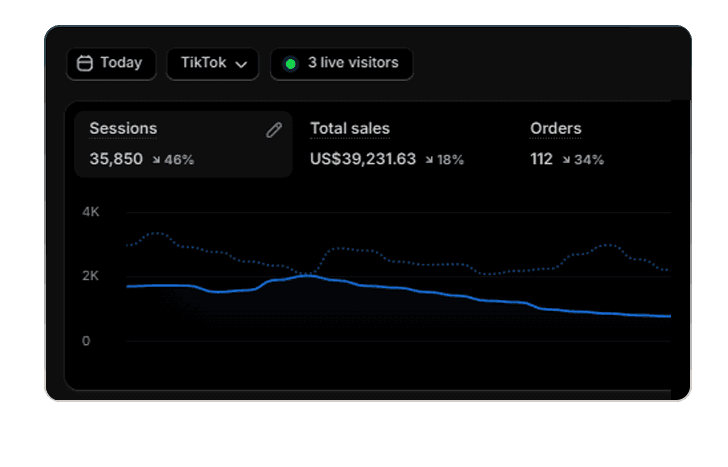Click the green live status dot
The image size is (728, 467).
[291, 64]
